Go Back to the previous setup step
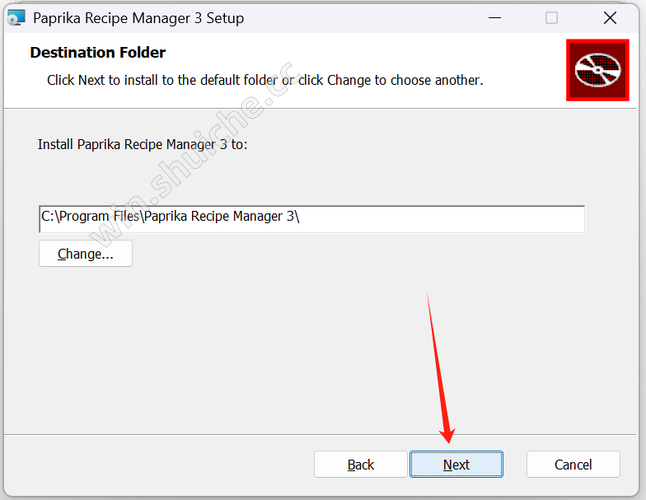This screenshot has width=646, height=500. click(360, 464)
